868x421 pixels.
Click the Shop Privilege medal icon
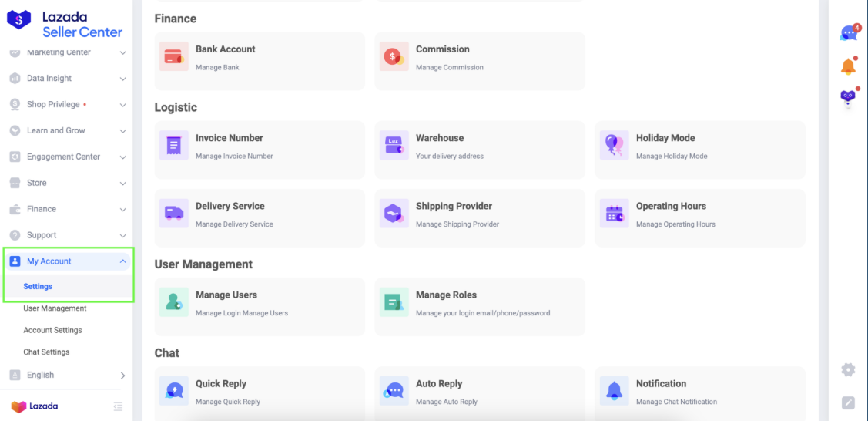click(x=15, y=104)
